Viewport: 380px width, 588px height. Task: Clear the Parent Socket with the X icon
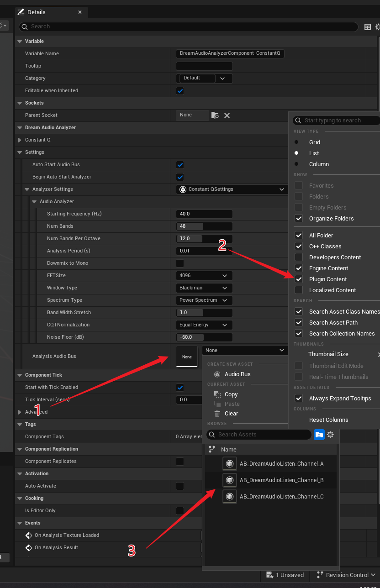coord(227,115)
